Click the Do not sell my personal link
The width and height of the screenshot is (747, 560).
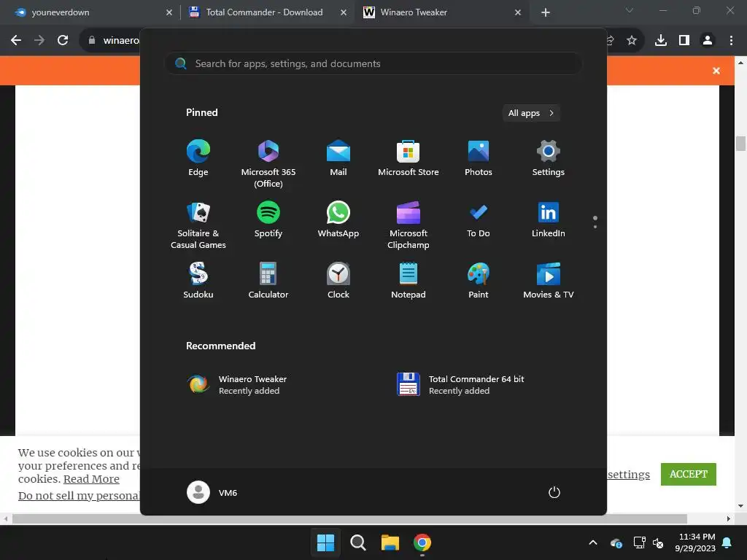(x=79, y=495)
